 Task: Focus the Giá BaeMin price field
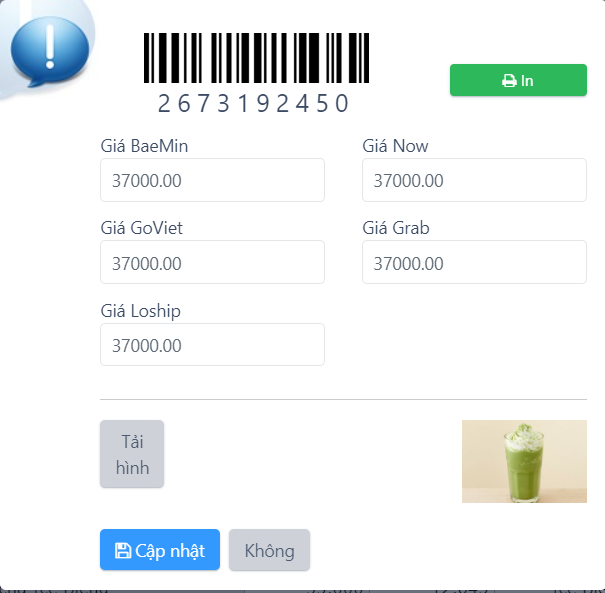coord(212,180)
